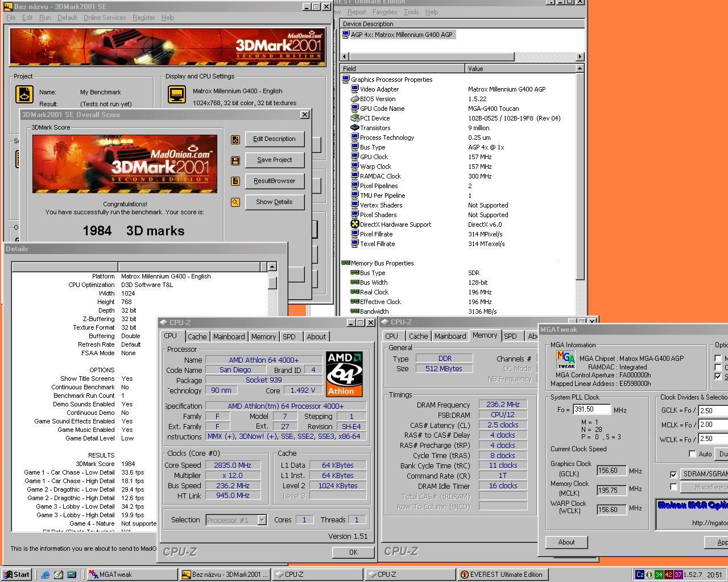This screenshot has width=728, height=582.
Task: Click the EVEREST device list left scroll arrow
Action: click(344, 56)
